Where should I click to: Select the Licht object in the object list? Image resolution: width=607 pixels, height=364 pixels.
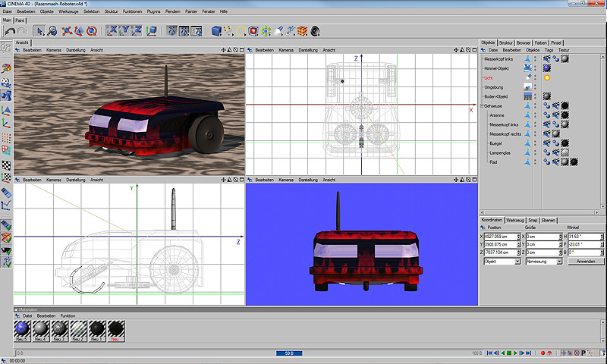tap(490, 77)
